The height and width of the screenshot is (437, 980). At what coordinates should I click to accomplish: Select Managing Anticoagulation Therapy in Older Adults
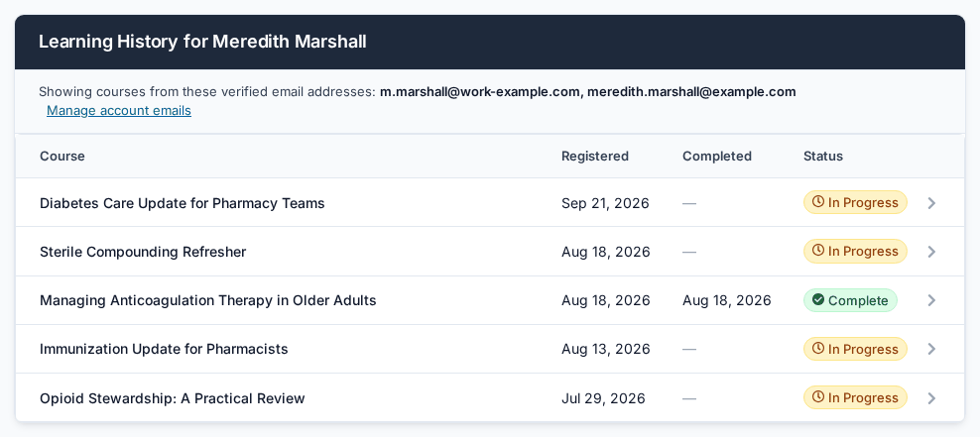tap(207, 300)
